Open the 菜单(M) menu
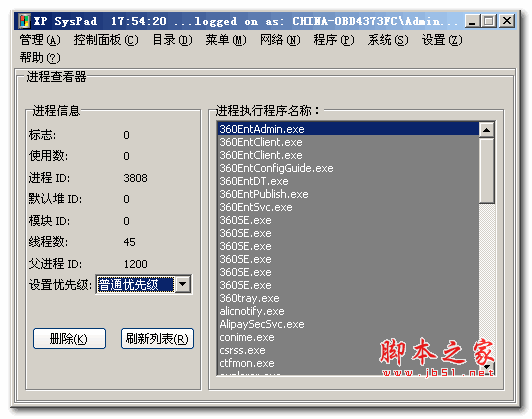 (226, 40)
